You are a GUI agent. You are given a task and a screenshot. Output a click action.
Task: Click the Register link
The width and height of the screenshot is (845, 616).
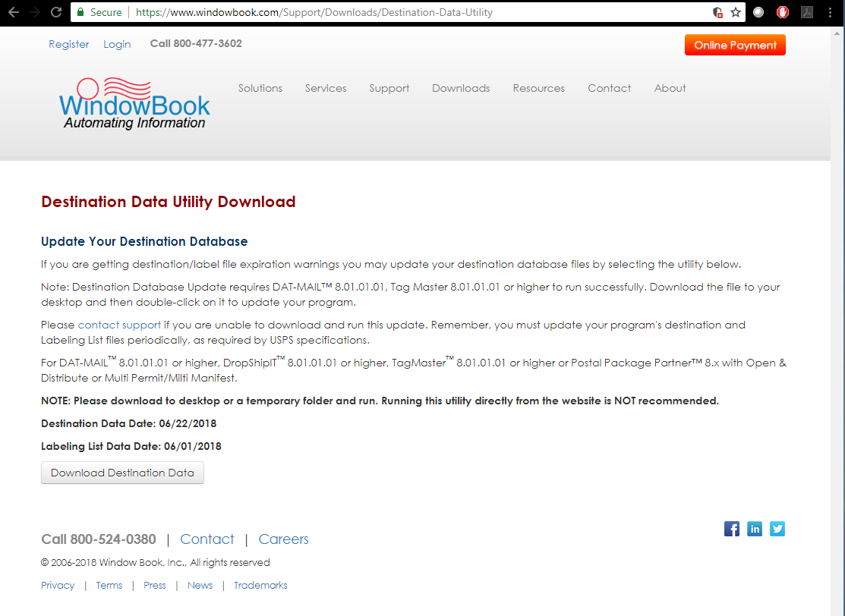click(68, 44)
